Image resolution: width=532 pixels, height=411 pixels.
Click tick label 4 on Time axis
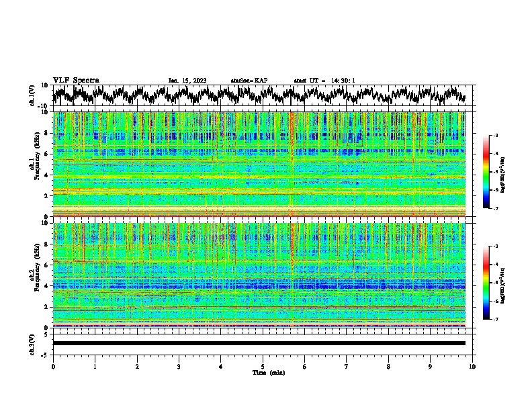(221, 367)
